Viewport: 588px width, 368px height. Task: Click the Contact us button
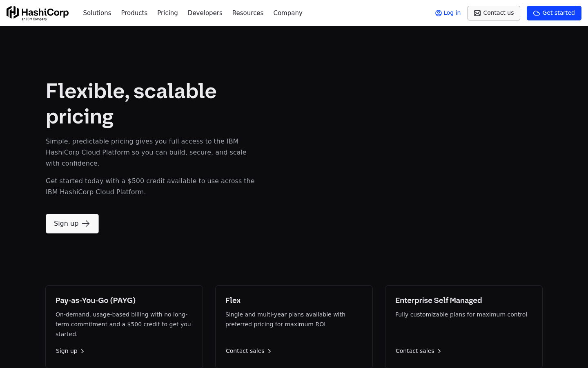494,13
